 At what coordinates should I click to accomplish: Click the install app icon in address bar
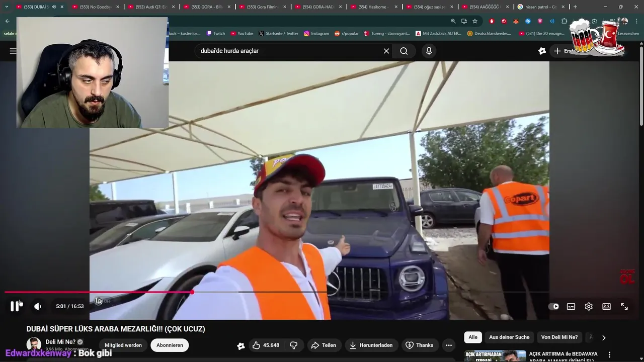pyautogui.click(x=464, y=21)
